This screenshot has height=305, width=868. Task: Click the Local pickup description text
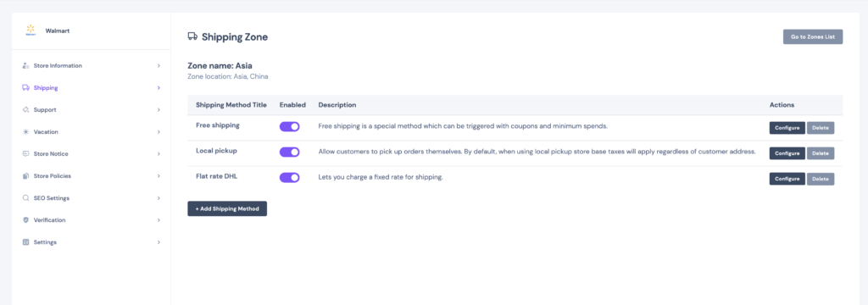537,152
